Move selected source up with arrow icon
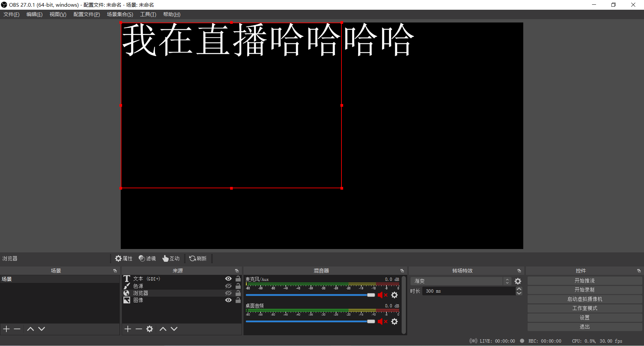644x346 pixels. (163, 329)
